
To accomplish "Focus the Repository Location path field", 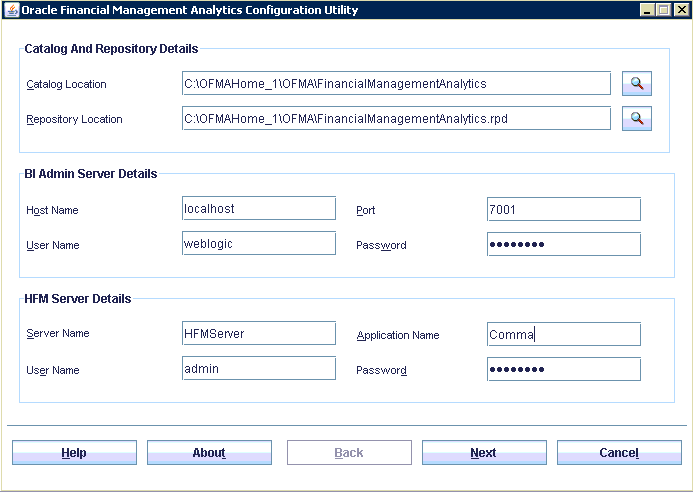I will click(x=396, y=118).
